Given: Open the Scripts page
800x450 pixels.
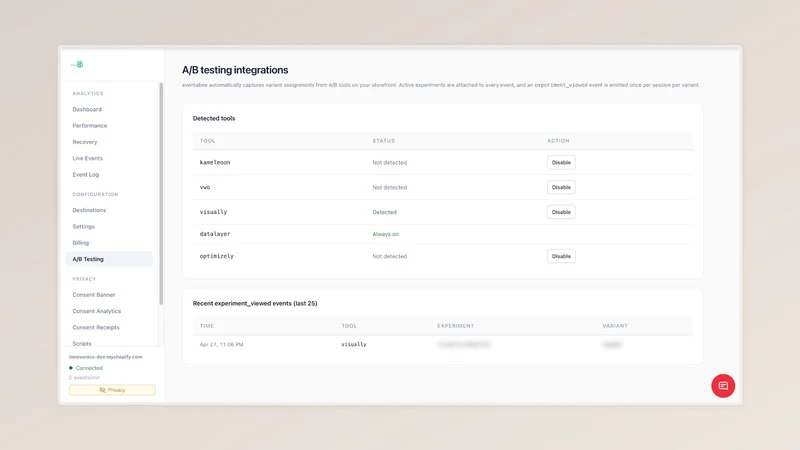Looking at the screenshot, I should point(82,343).
